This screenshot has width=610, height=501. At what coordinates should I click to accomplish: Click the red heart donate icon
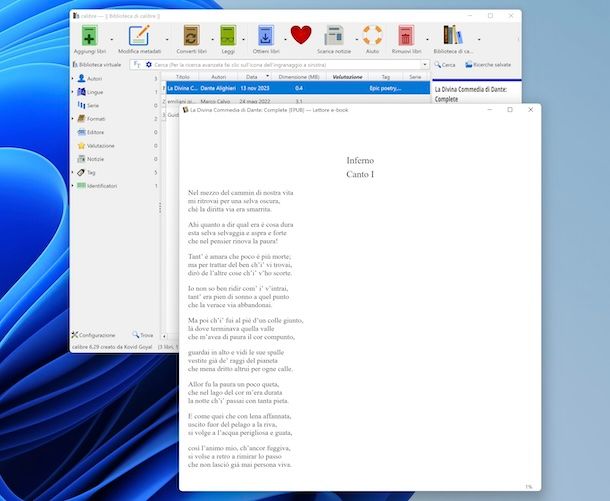coord(301,36)
